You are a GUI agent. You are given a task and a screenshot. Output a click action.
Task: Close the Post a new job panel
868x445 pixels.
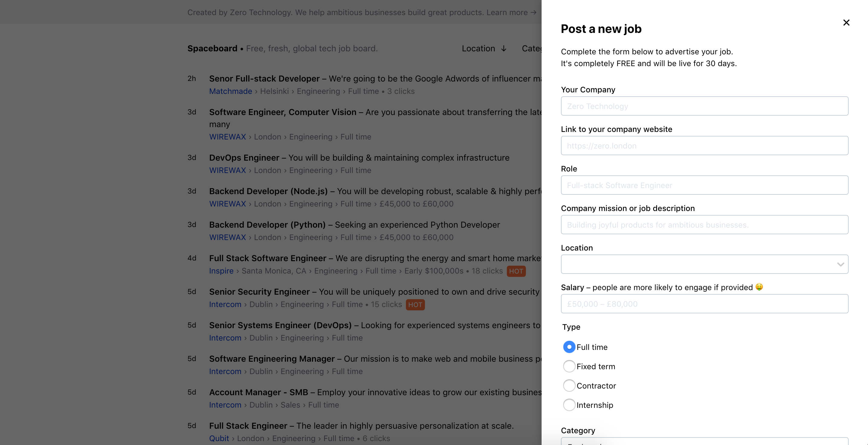click(846, 23)
